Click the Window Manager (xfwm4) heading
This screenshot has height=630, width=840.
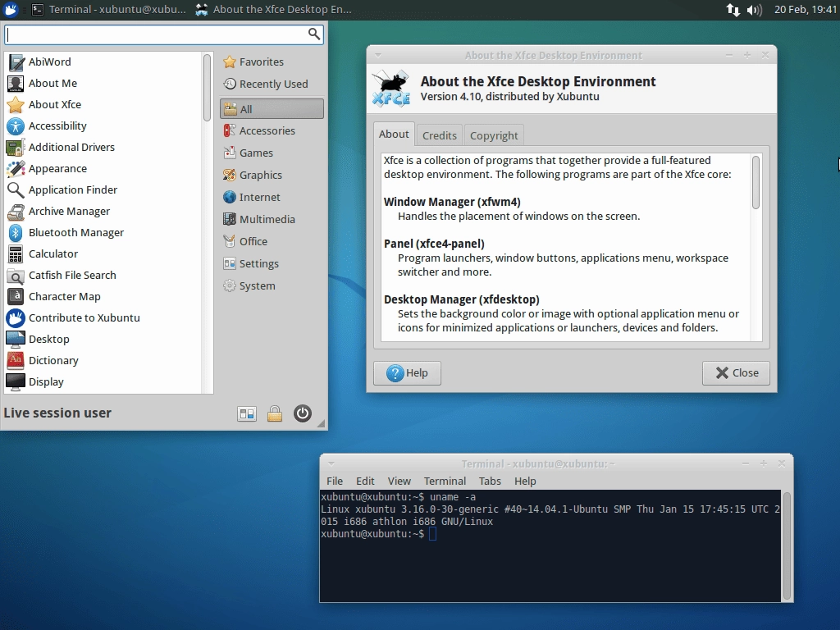(x=452, y=202)
